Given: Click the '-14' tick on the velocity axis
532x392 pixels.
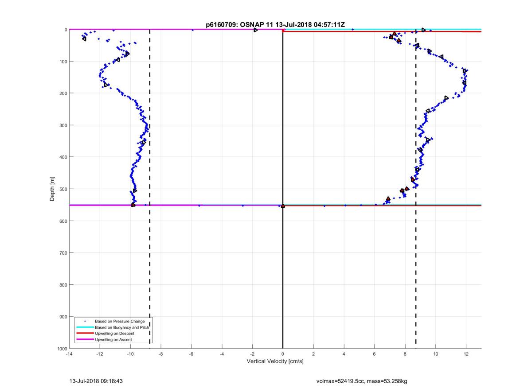Looking at the screenshot, I should [69, 354].
